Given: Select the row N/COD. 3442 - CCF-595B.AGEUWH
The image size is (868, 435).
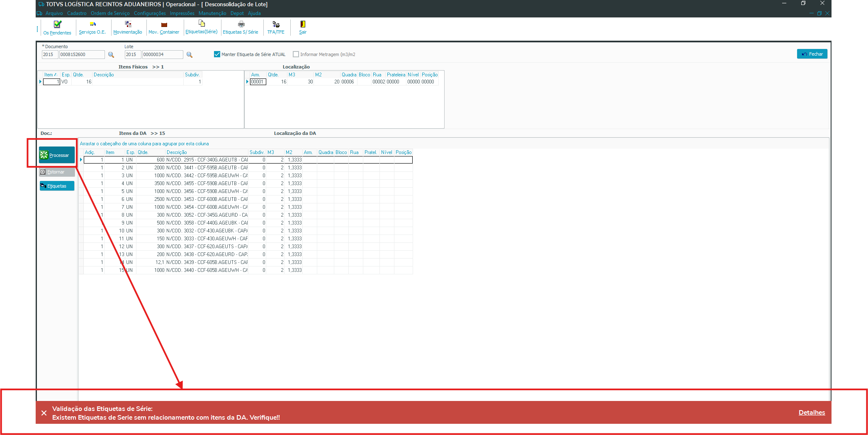Looking at the screenshot, I should [248, 176].
